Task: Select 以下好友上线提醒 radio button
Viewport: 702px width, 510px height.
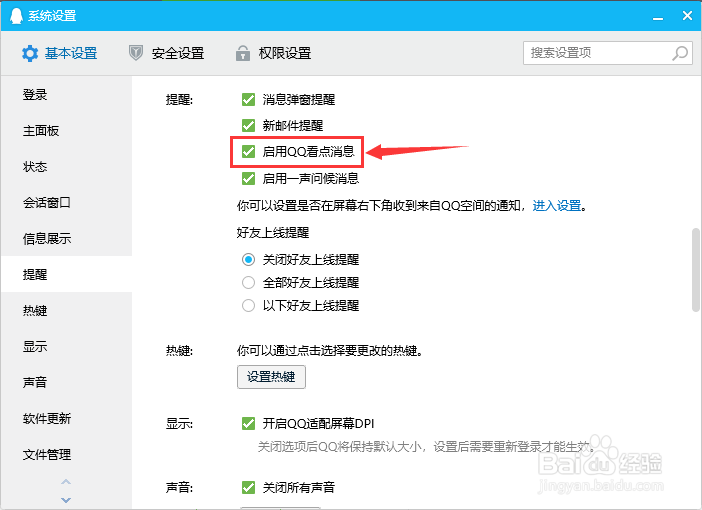Action: [248, 306]
